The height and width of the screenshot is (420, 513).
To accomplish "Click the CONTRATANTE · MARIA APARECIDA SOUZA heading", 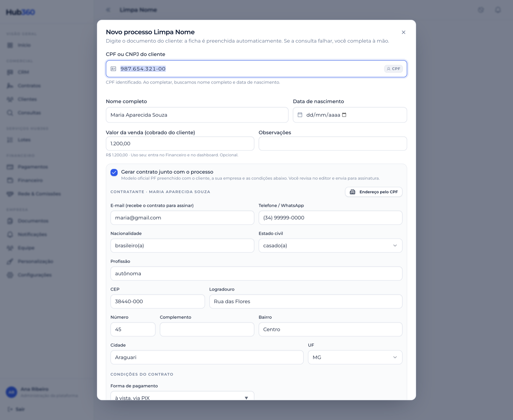I will (160, 192).
